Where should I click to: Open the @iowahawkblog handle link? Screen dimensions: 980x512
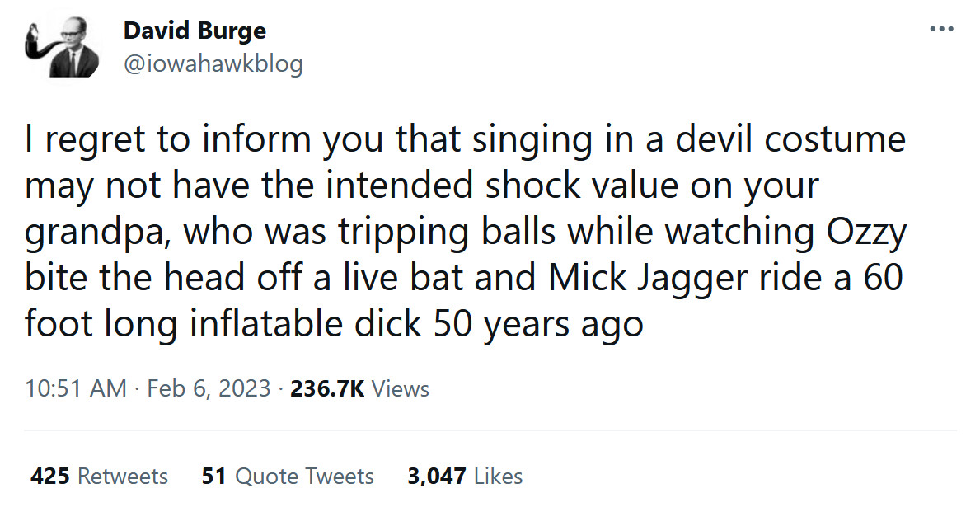(x=213, y=63)
